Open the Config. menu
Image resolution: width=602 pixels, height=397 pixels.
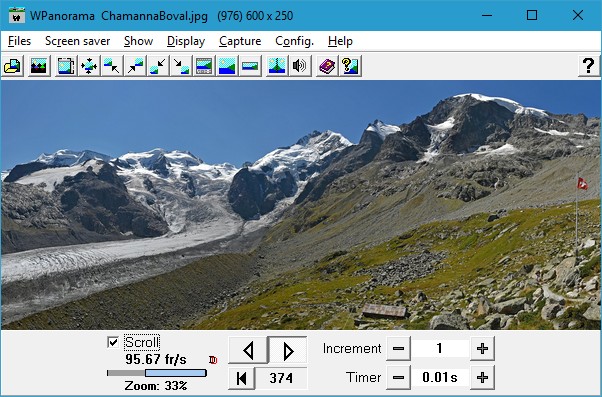[294, 41]
